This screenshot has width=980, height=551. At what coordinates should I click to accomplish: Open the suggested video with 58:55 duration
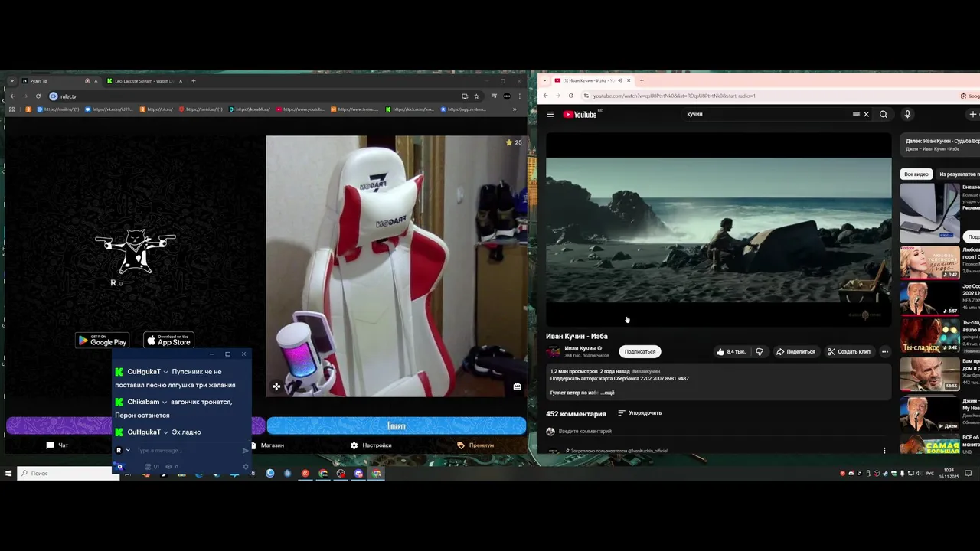tap(929, 374)
